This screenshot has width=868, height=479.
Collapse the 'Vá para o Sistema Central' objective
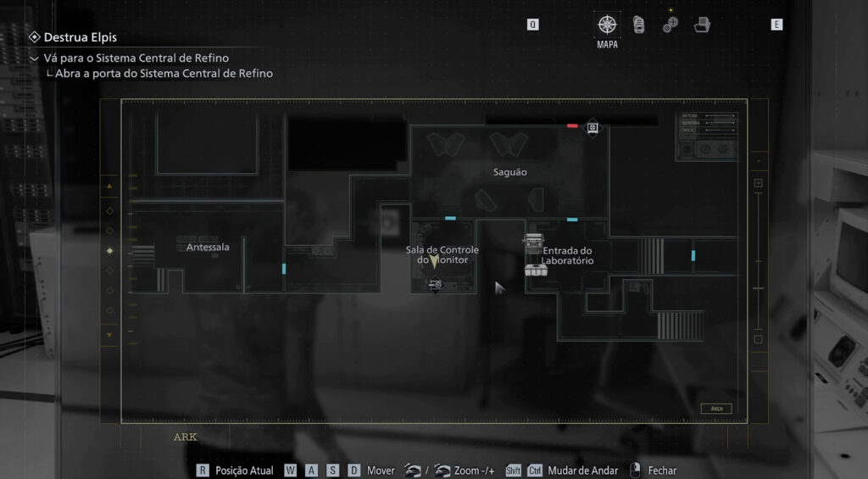(34, 58)
